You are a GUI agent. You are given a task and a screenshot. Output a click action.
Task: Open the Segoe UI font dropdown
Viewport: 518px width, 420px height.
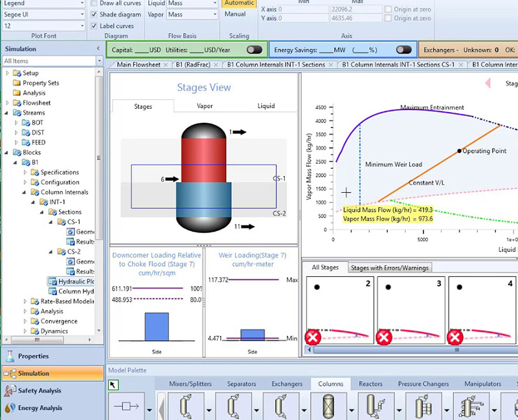click(x=82, y=14)
